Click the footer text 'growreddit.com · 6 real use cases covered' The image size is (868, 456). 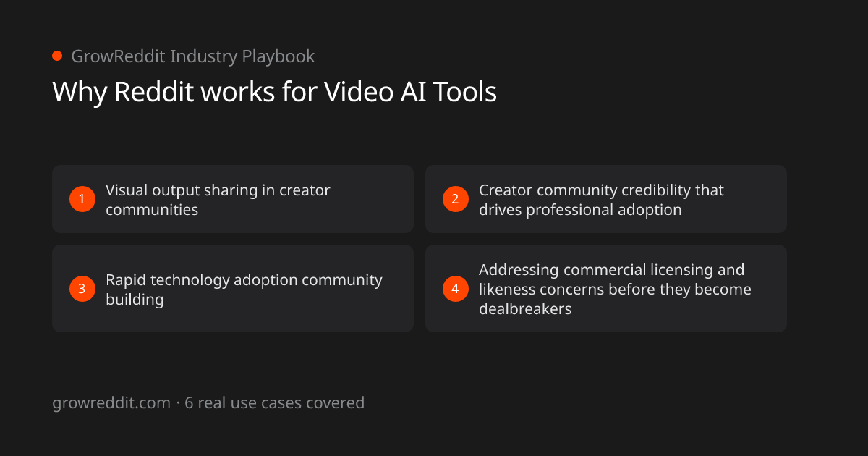[x=208, y=402]
